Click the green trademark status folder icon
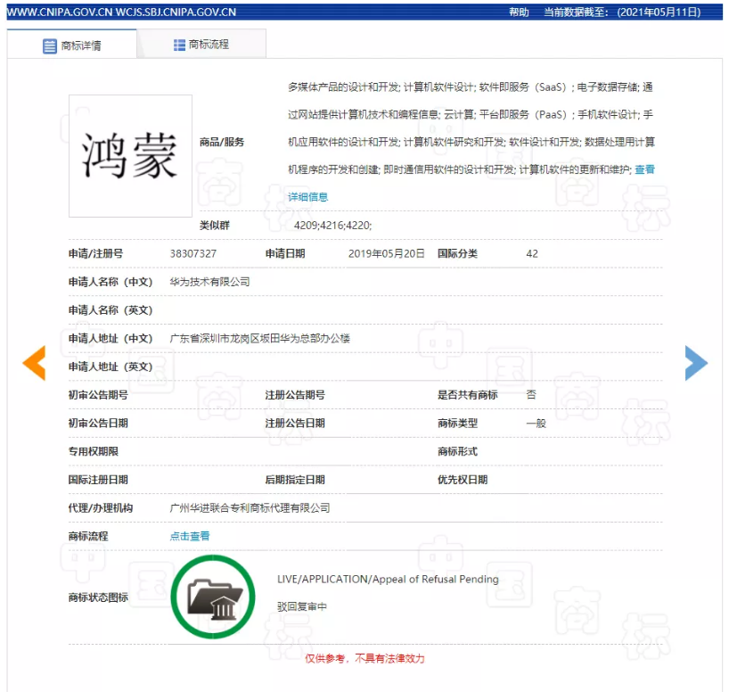729x700 pixels. (213, 597)
